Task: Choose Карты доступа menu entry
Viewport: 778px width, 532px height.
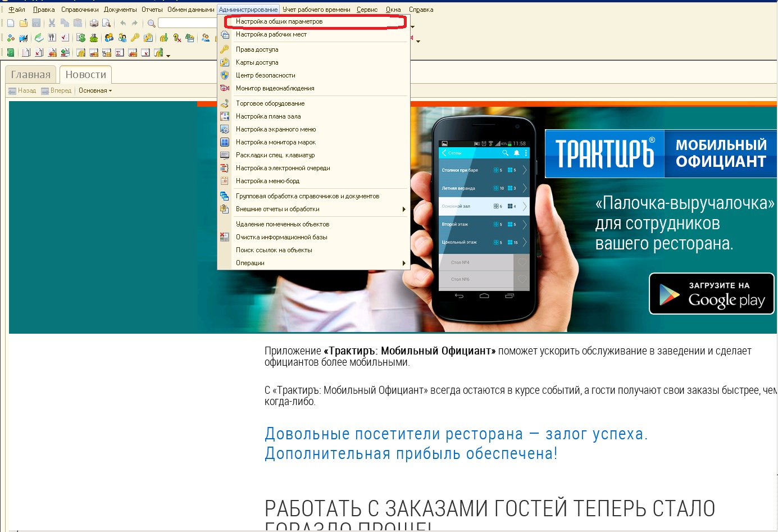Action: pyautogui.click(x=313, y=62)
